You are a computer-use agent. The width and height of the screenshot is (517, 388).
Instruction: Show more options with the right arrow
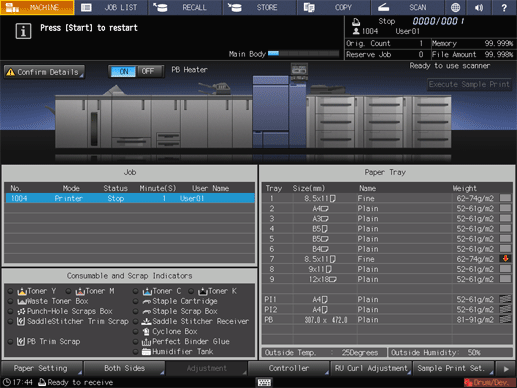tap(506, 369)
